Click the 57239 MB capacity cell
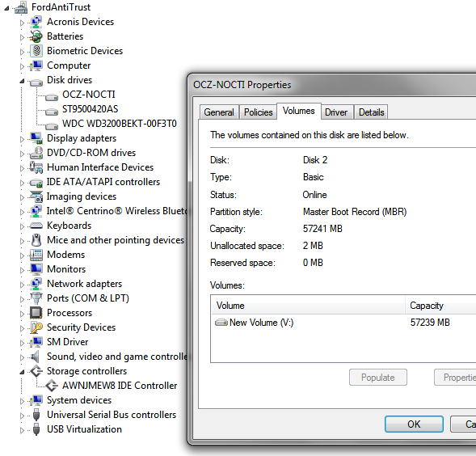Image resolution: width=476 pixels, height=456 pixels. tap(430, 323)
